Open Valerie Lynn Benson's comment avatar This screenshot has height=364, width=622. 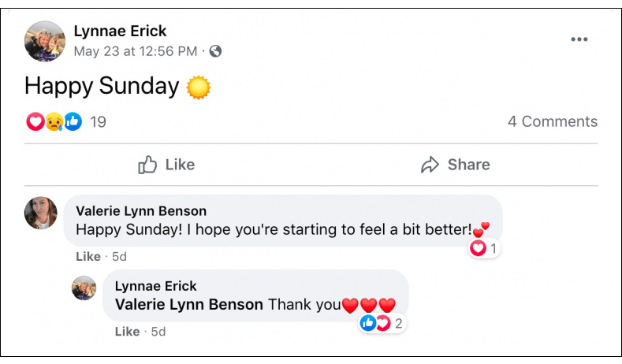pos(41,213)
